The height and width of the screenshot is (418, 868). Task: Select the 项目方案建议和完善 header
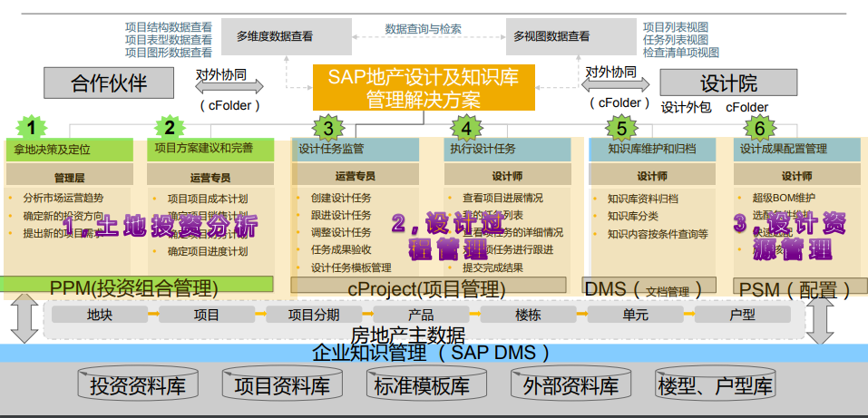point(210,150)
